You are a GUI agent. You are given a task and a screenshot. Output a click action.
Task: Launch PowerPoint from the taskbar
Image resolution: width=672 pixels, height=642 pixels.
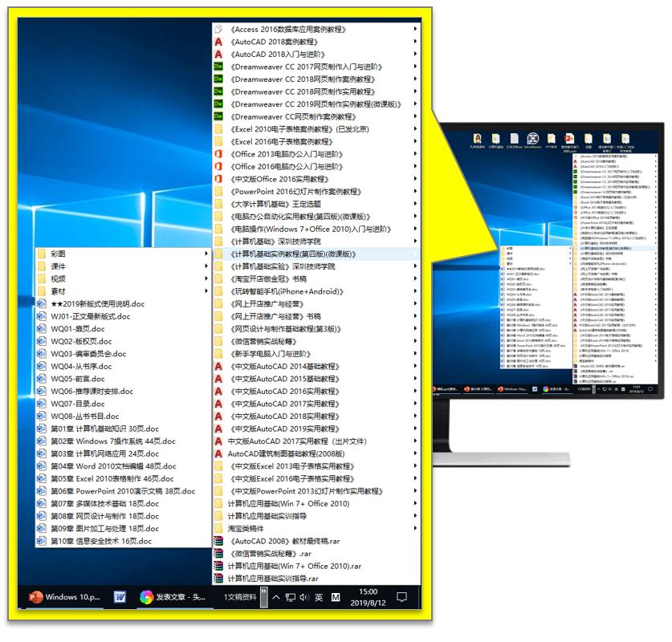coord(34,598)
